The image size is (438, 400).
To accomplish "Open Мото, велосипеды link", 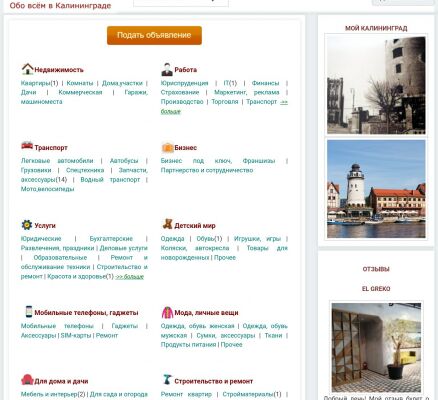I will coord(47,189).
